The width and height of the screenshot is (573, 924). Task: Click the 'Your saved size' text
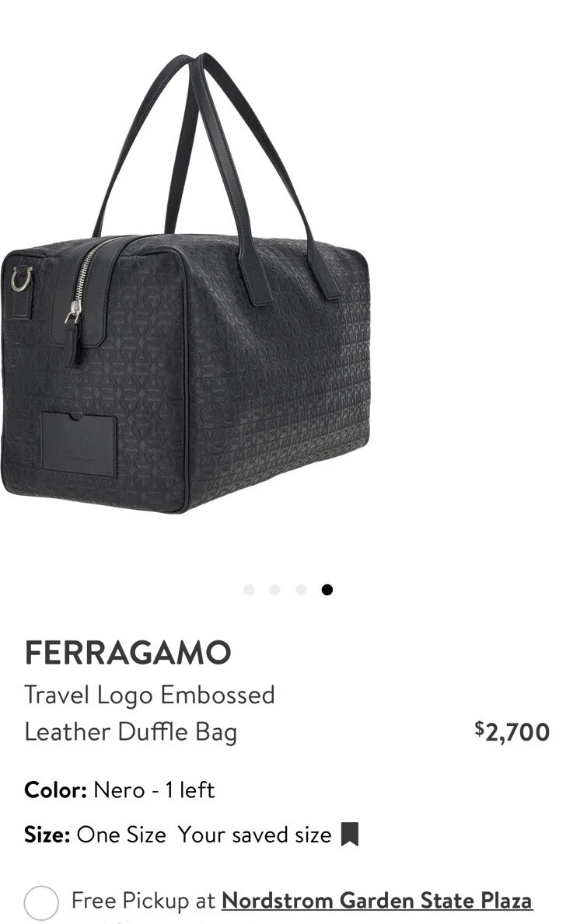pyautogui.click(x=255, y=835)
